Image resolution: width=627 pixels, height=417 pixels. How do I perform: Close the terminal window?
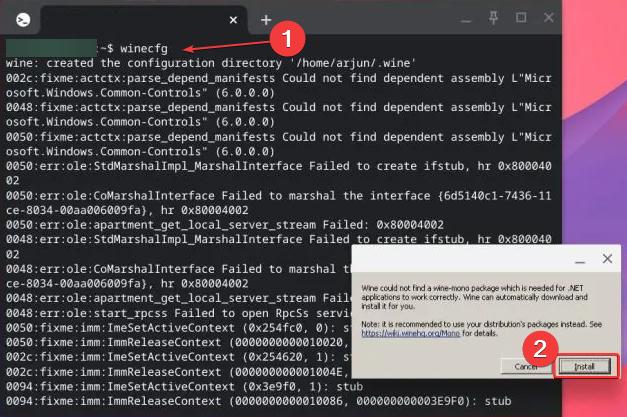click(x=549, y=18)
